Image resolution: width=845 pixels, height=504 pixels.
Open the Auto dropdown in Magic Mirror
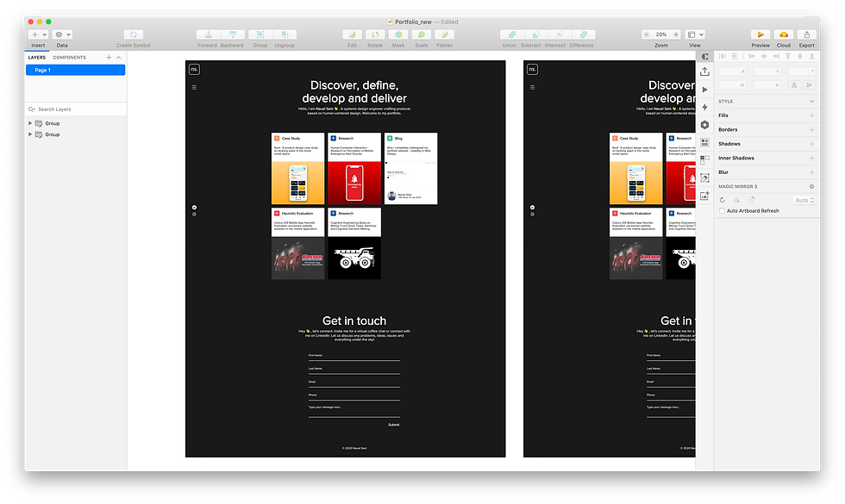[804, 200]
